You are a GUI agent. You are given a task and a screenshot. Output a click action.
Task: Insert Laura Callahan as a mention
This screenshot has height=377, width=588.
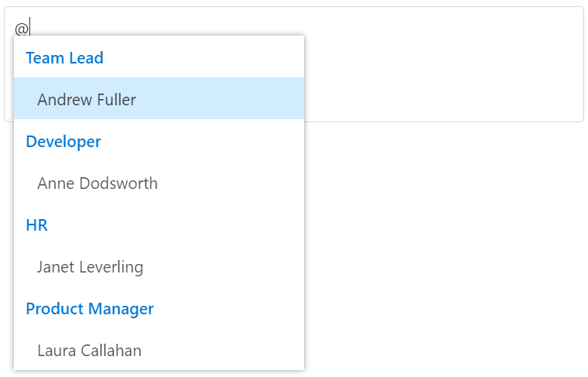pyautogui.click(x=89, y=351)
